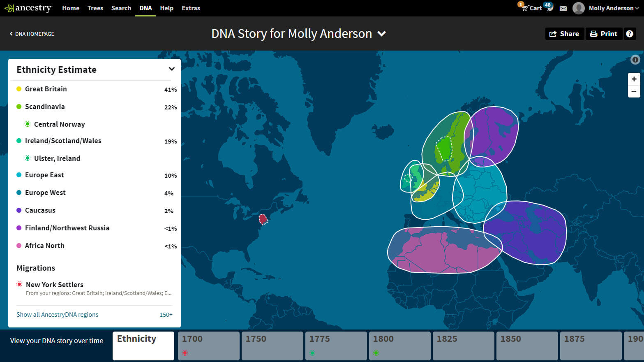
Task: Go back to DNA Homepage
Action: pos(32,34)
